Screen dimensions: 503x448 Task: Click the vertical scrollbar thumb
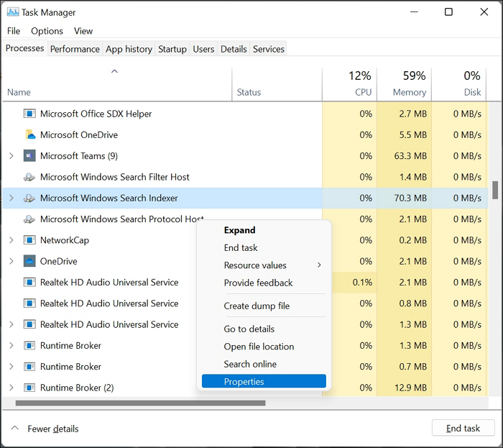point(495,190)
